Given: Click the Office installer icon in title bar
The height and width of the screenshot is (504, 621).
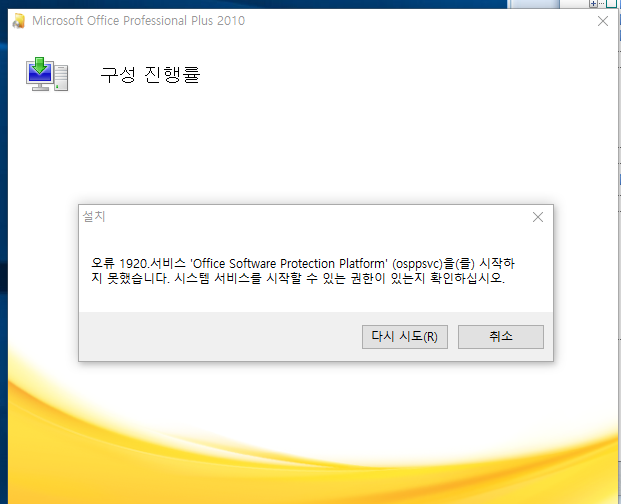Looking at the screenshot, I should pyautogui.click(x=19, y=21).
